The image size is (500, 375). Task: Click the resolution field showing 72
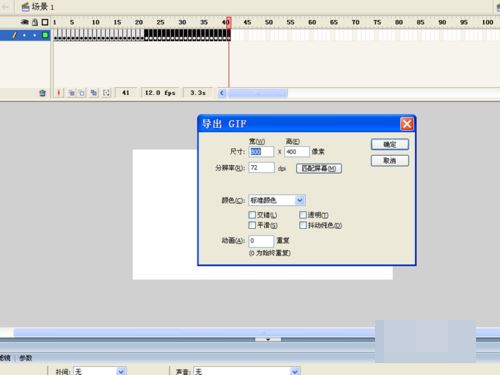pyautogui.click(x=262, y=168)
